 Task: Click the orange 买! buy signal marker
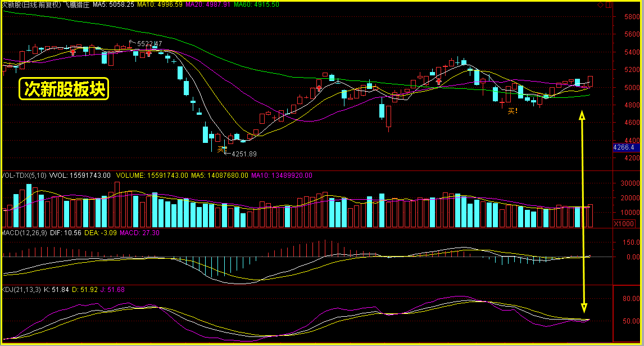click(x=513, y=111)
